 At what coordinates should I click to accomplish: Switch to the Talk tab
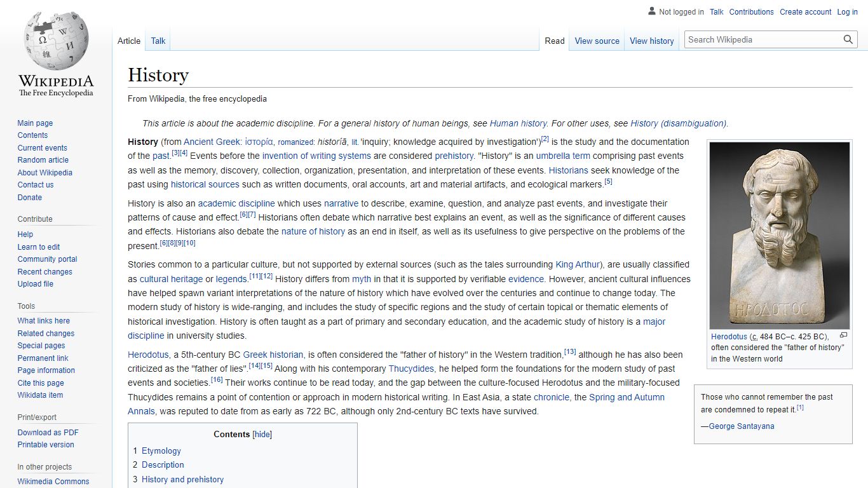pos(158,41)
